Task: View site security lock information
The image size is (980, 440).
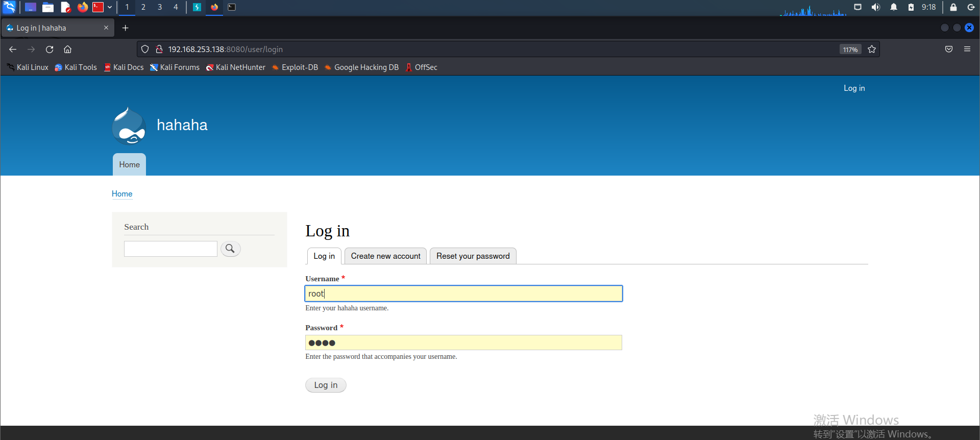Action: [x=159, y=49]
